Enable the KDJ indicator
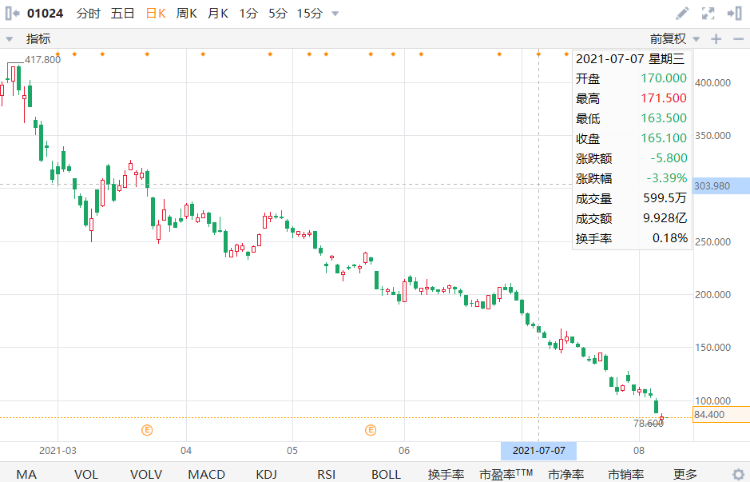This screenshot has height=482, width=750. point(266,474)
